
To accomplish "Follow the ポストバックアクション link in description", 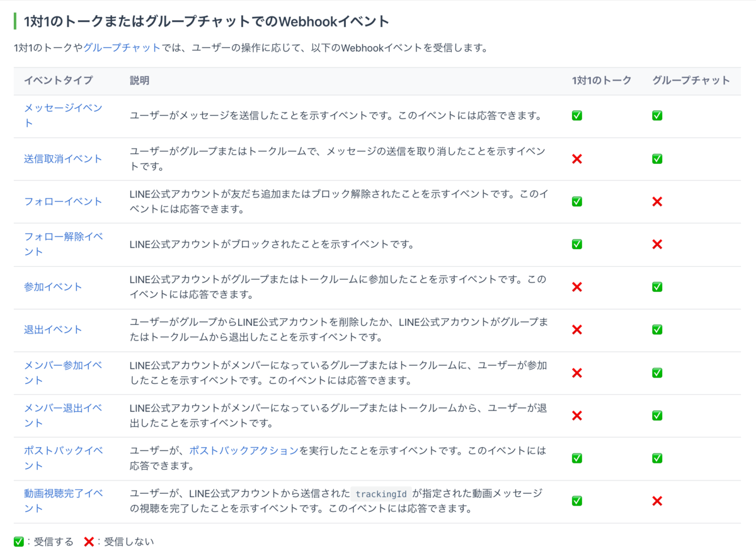I will (244, 451).
